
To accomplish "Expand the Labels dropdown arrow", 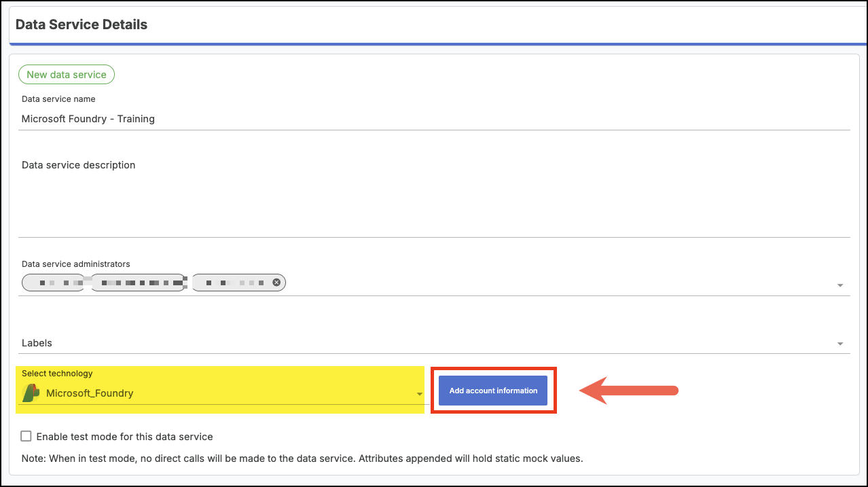I will [x=840, y=344].
